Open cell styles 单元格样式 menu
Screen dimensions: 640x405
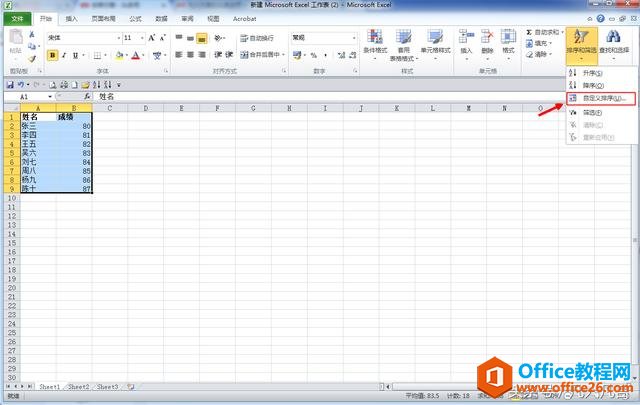coord(436,45)
